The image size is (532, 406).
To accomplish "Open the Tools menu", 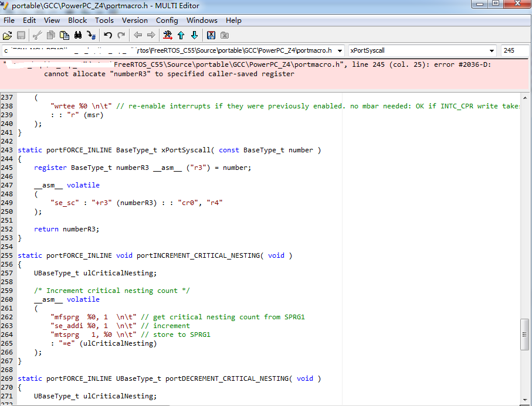I will (x=104, y=21).
